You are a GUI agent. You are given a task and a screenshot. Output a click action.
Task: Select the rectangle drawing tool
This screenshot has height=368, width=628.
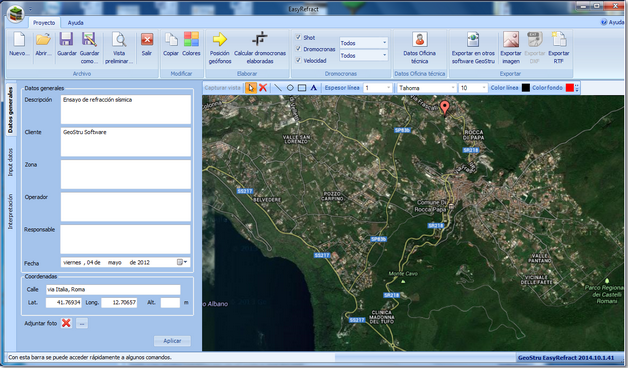pos(302,88)
